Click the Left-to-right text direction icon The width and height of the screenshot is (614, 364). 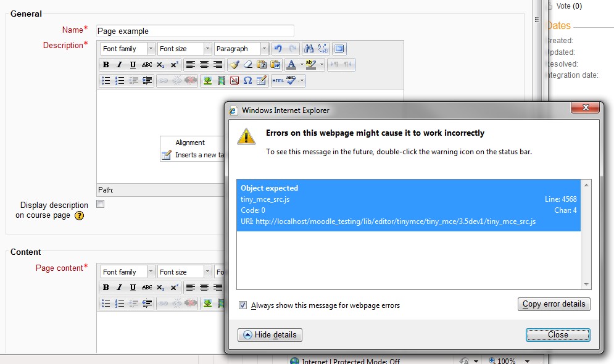[334, 65]
